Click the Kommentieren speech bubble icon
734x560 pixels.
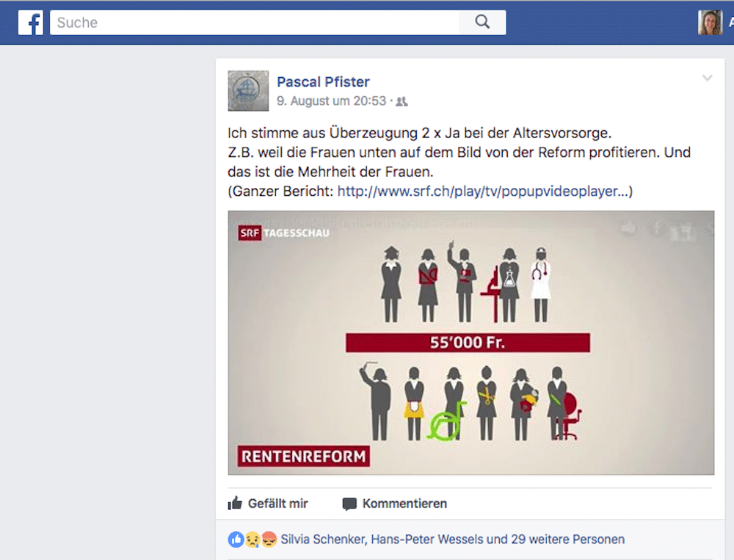[349, 504]
